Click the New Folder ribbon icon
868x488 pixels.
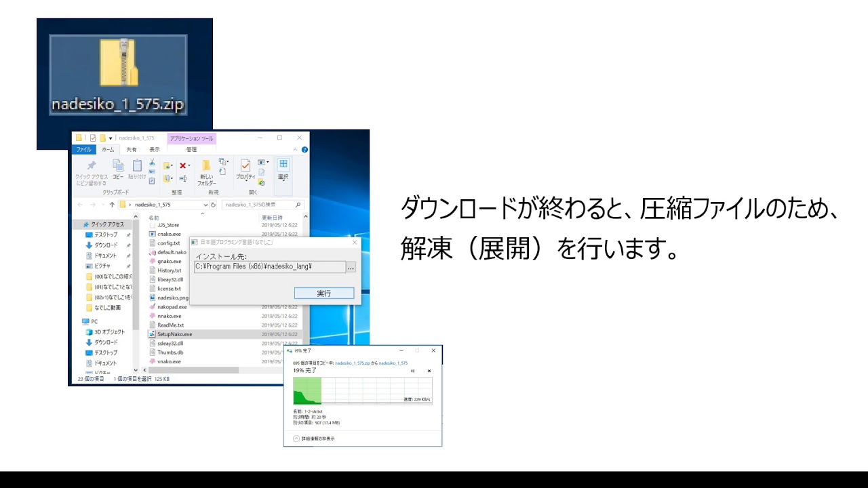206,166
